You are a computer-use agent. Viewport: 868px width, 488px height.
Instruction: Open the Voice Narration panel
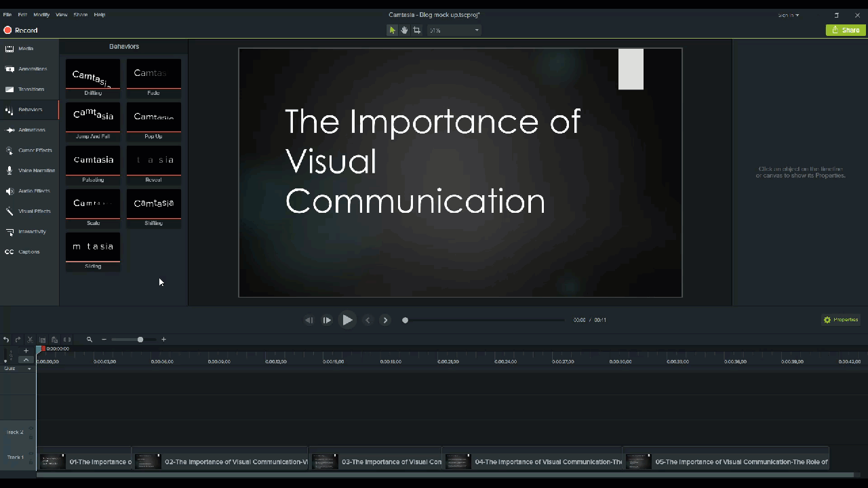tap(32, 170)
